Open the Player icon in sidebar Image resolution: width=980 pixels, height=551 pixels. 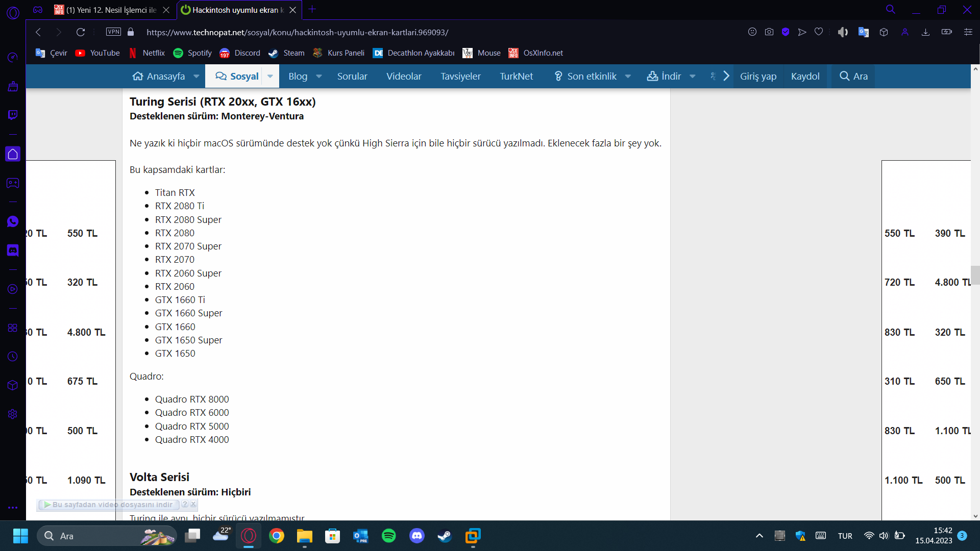point(13,289)
